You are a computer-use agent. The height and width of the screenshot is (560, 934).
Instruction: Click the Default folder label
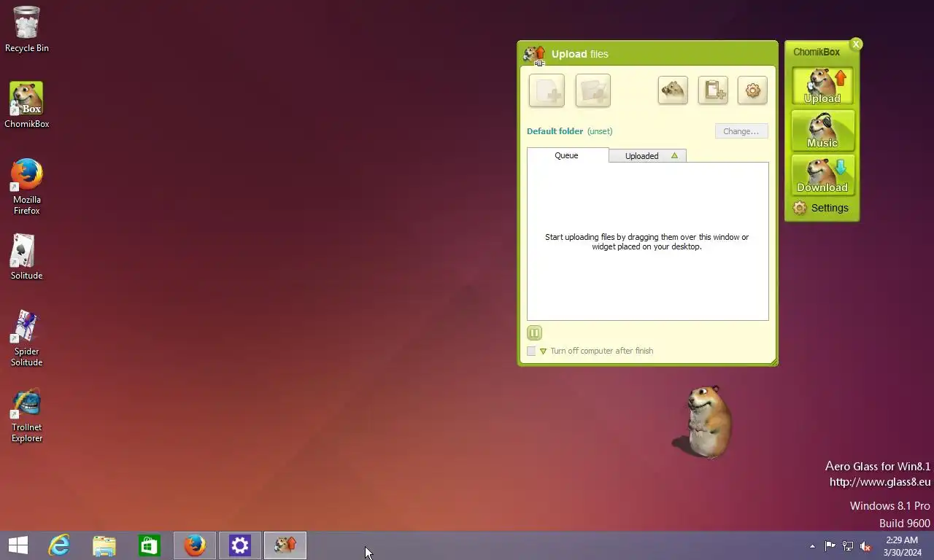(555, 131)
